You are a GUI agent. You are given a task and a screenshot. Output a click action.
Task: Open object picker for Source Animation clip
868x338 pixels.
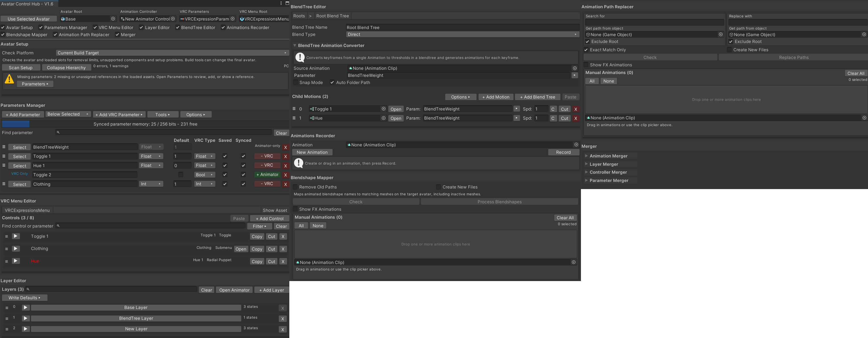pyautogui.click(x=575, y=68)
